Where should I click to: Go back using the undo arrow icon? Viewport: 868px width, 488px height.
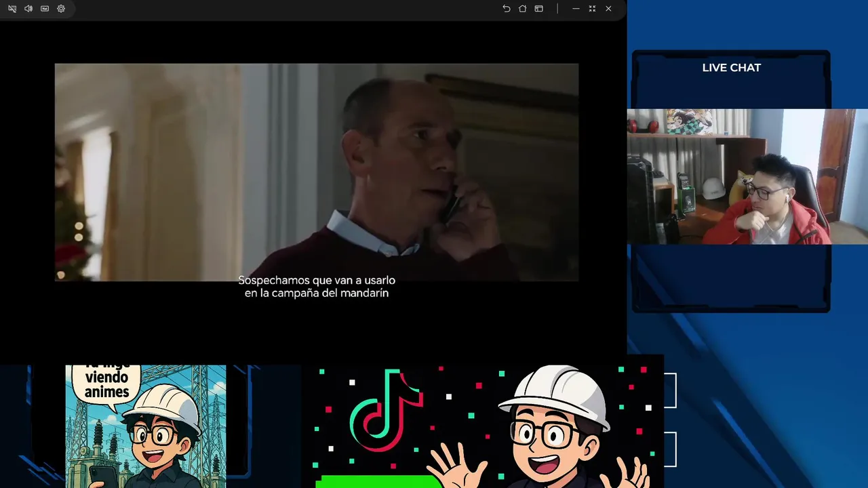[x=507, y=9]
